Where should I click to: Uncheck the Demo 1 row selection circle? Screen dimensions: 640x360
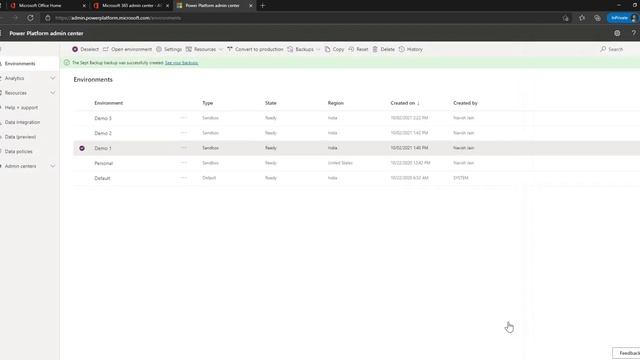[x=82, y=148]
